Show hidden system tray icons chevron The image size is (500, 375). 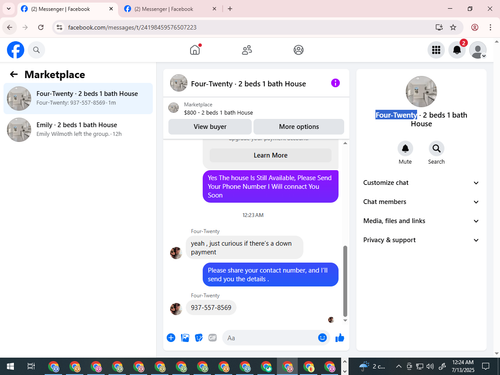pyautogui.click(x=398, y=367)
